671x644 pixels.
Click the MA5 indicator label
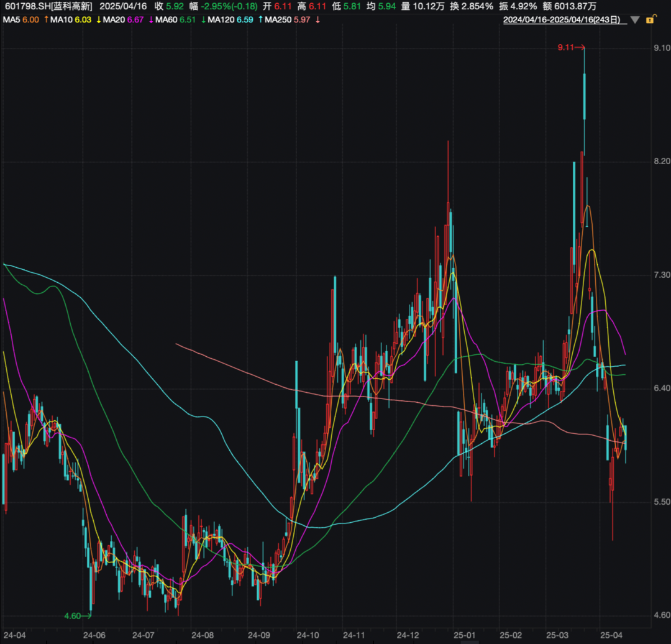(x=11, y=20)
